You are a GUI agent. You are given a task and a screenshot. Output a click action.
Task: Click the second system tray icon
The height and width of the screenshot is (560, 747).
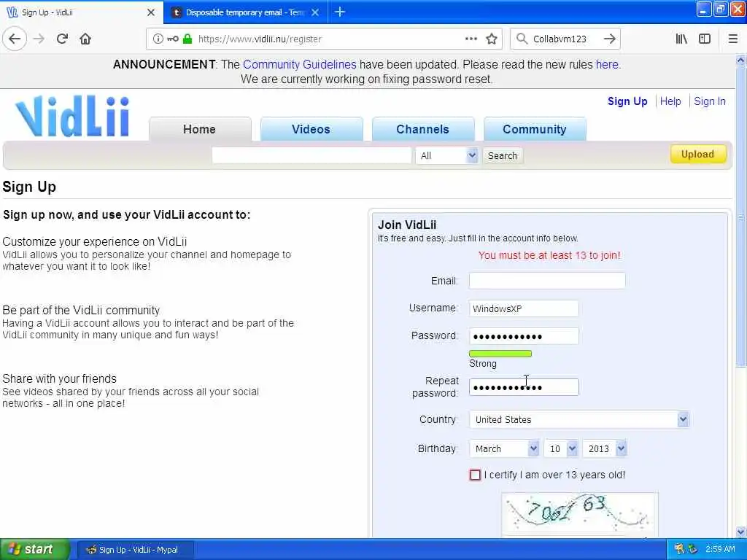pyautogui.click(x=692, y=549)
